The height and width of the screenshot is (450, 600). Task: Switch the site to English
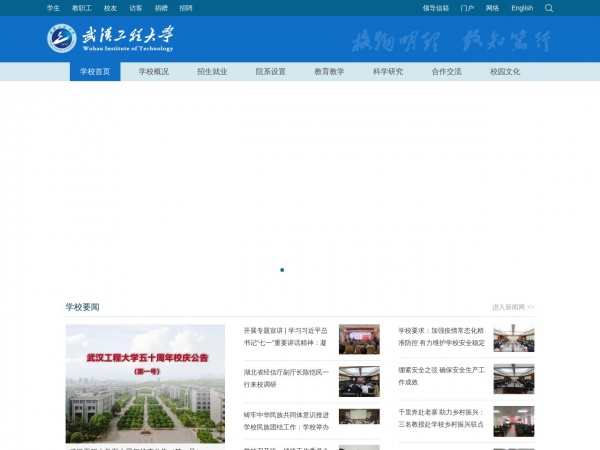[x=522, y=8]
